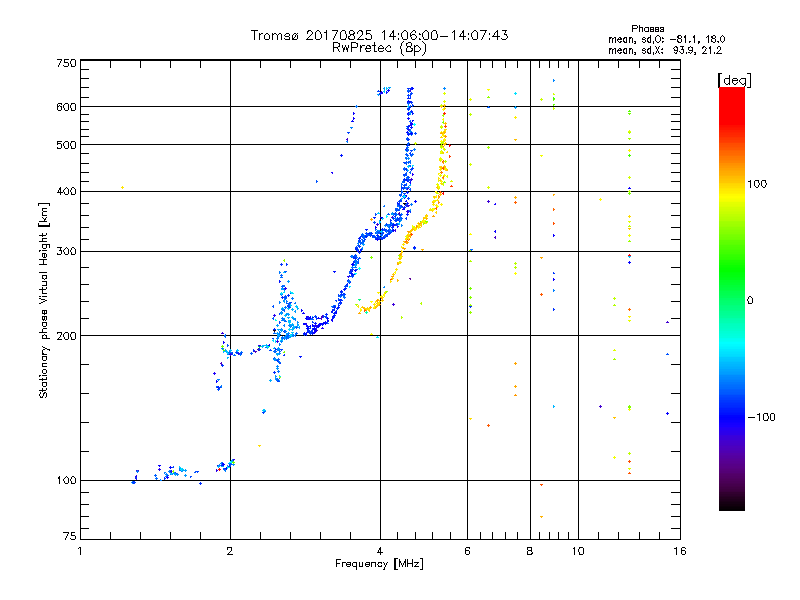
Task: Click the "16" frequency tick label
Action: [680, 551]
